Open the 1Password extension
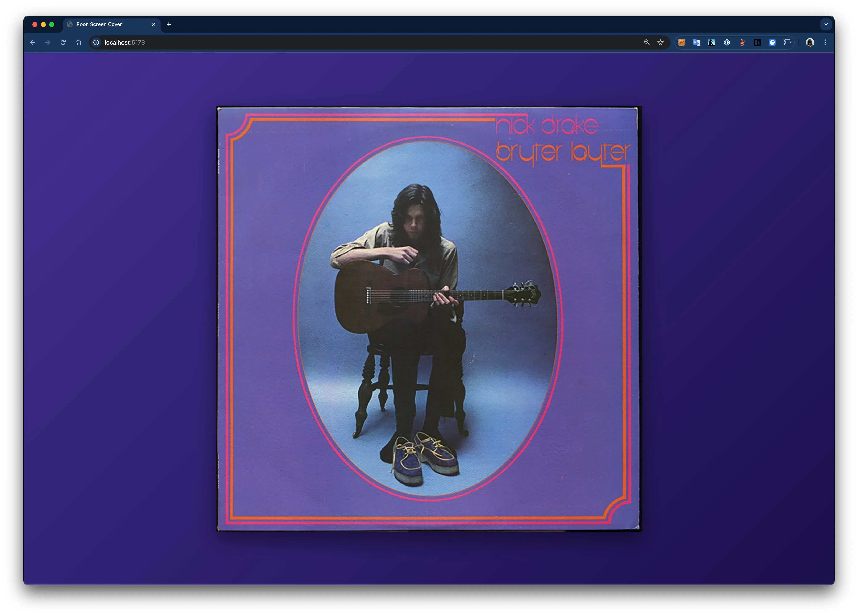This screenshot has width=858, height=616. pyautogui.click(x=727, y=42)
